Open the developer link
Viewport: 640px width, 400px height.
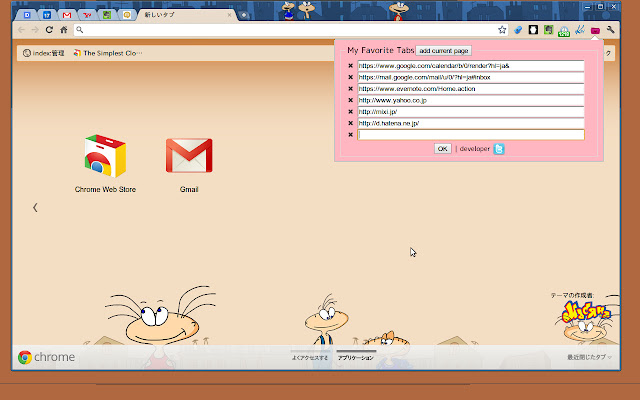475,149
